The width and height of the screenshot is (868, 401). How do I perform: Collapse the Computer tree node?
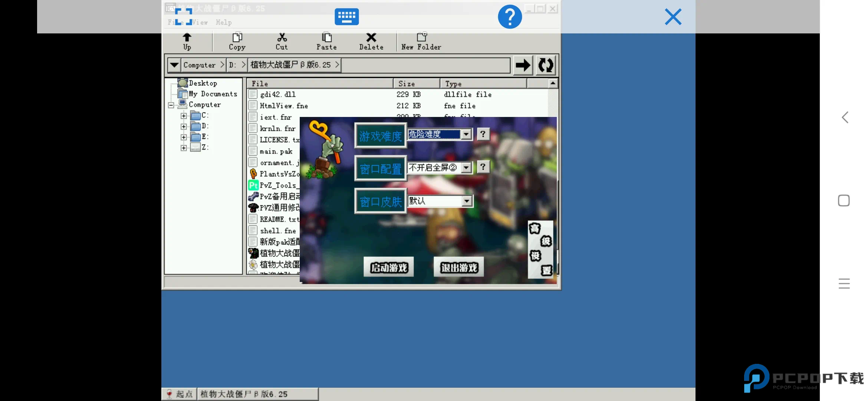point(171,105)
